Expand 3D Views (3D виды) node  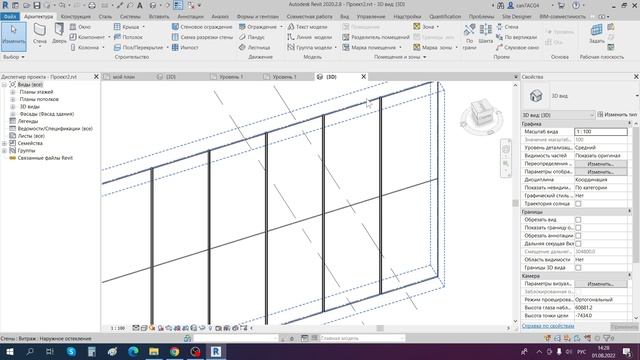12,107
